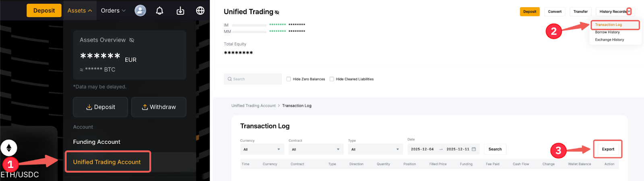
Task: Open Unified Trading Account from Assets menu
Action: [x=107, y=162]
